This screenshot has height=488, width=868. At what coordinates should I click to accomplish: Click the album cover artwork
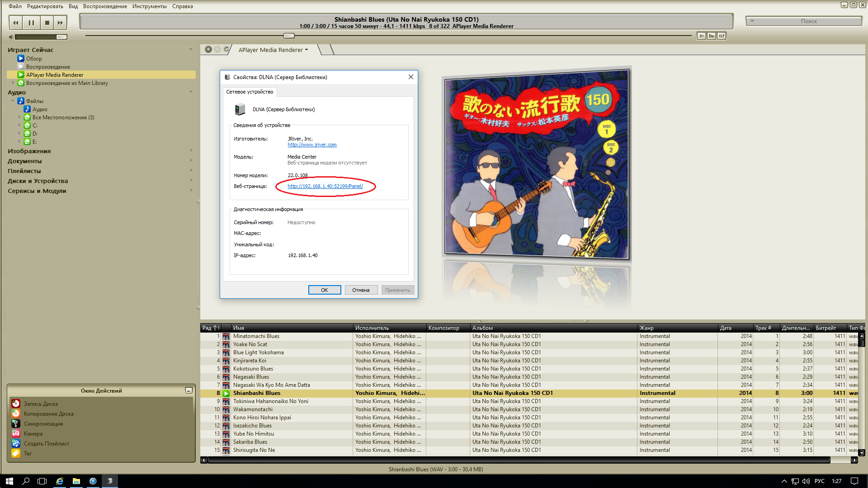tap(537, 164)
